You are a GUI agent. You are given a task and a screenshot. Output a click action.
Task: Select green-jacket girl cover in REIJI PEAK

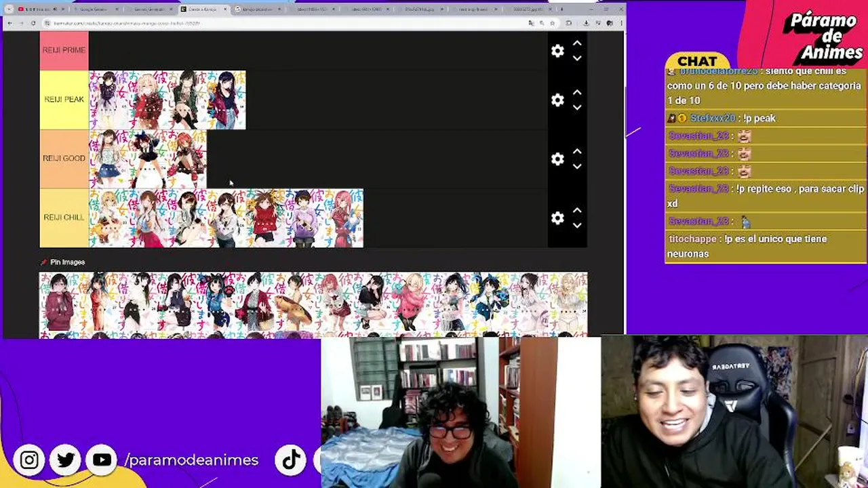187,100
